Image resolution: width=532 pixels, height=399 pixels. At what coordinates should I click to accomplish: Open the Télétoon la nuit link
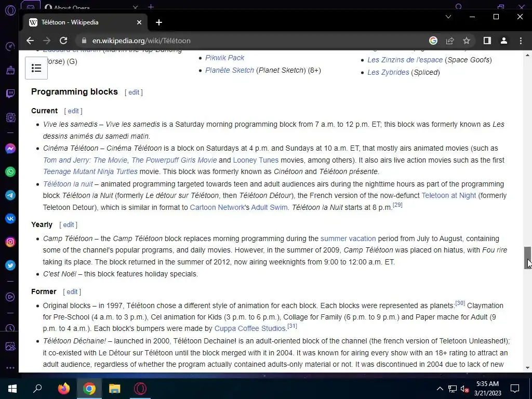tap(68, 184)
